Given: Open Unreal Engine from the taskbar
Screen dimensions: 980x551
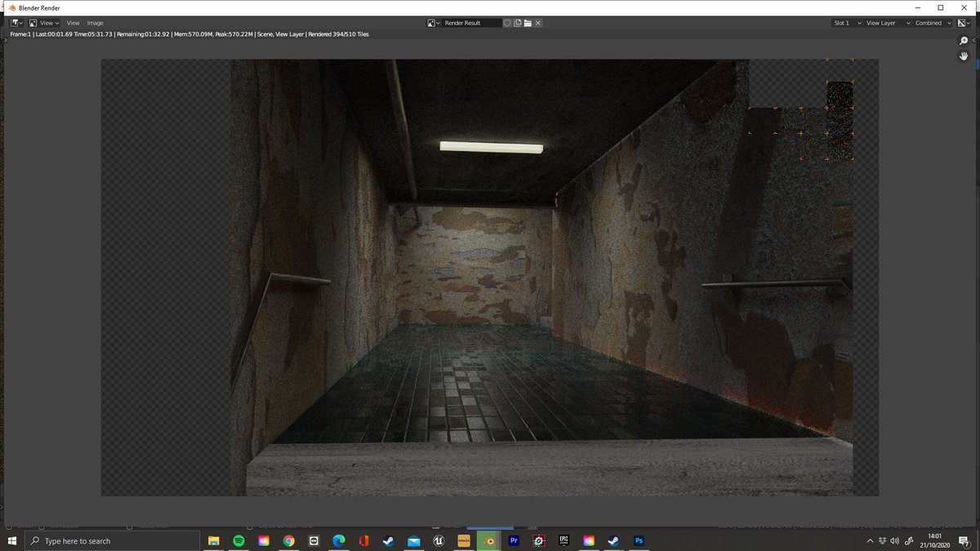Looking at the screenshot, I should point(439,540).
